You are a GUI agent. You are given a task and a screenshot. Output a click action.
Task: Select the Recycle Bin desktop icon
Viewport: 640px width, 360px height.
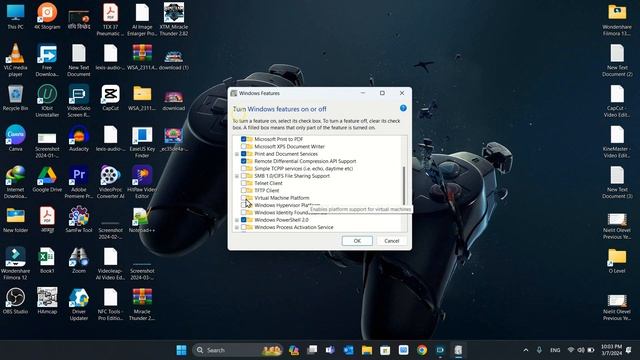16,98
